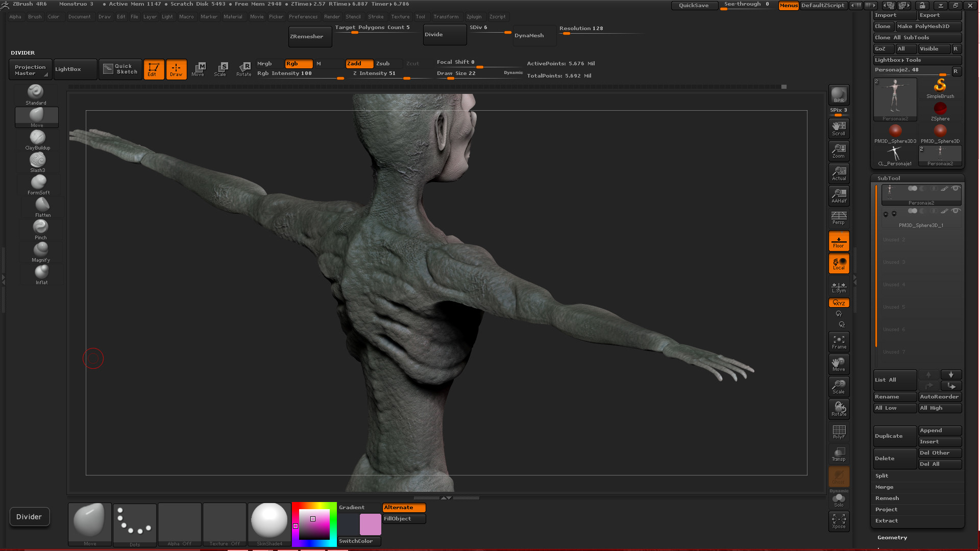The image size is (980, 551).
Task: Toggle the PolyF wireframe icon
Action: pyautogui.click(x=839, y=432)
